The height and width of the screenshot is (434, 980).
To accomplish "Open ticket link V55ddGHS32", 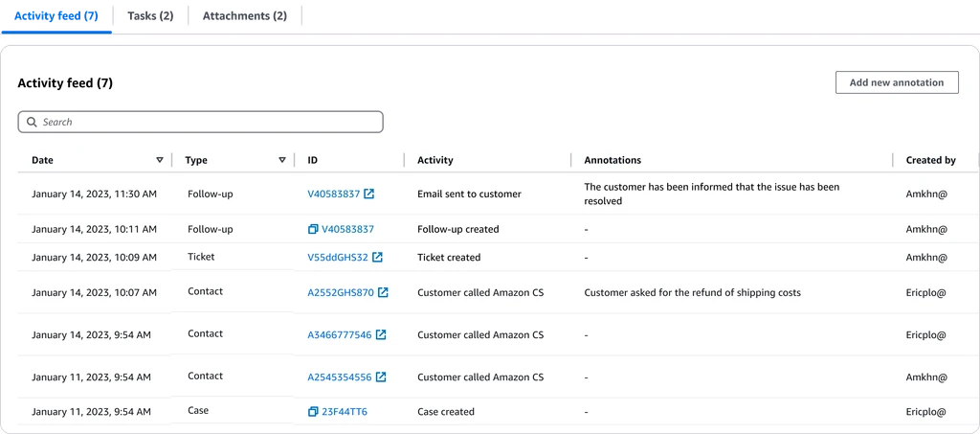I will (338, 258).
